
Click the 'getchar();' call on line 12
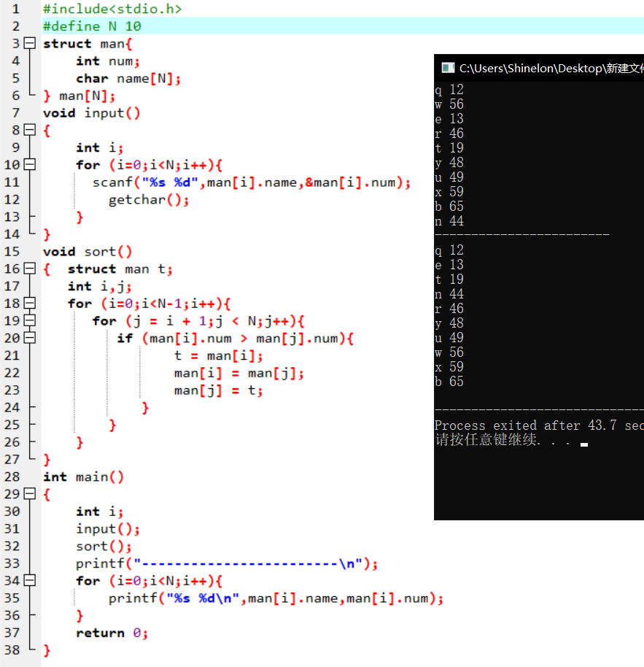click(x=148, y=200)
